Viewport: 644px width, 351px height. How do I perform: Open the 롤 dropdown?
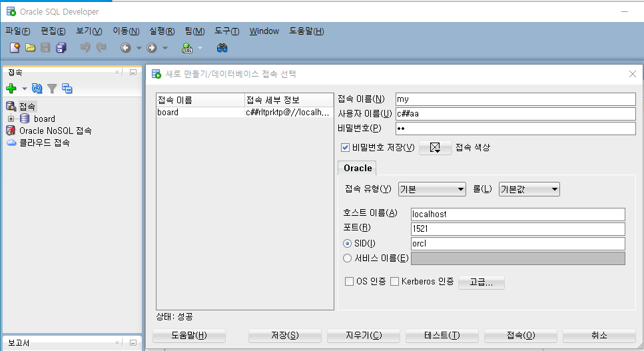[x=529, y=189]
